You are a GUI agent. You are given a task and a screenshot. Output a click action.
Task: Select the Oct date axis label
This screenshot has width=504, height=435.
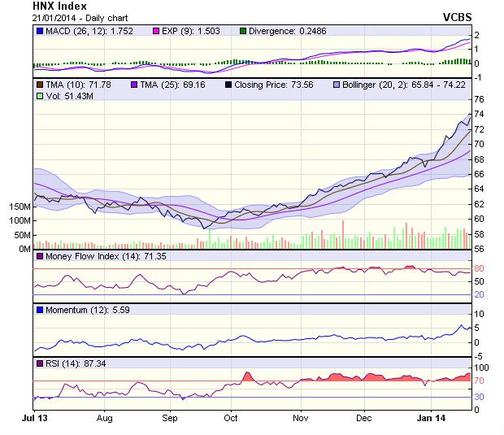[230, 419]
